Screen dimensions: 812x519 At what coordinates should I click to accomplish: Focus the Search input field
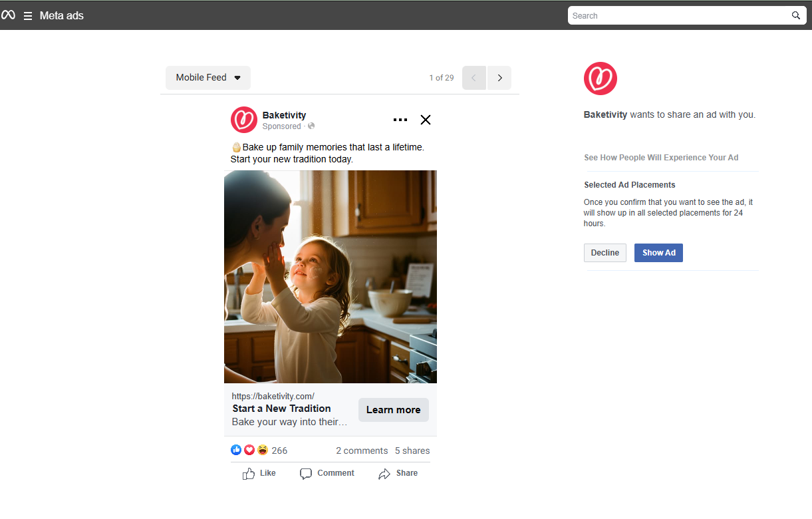point(678,15)
